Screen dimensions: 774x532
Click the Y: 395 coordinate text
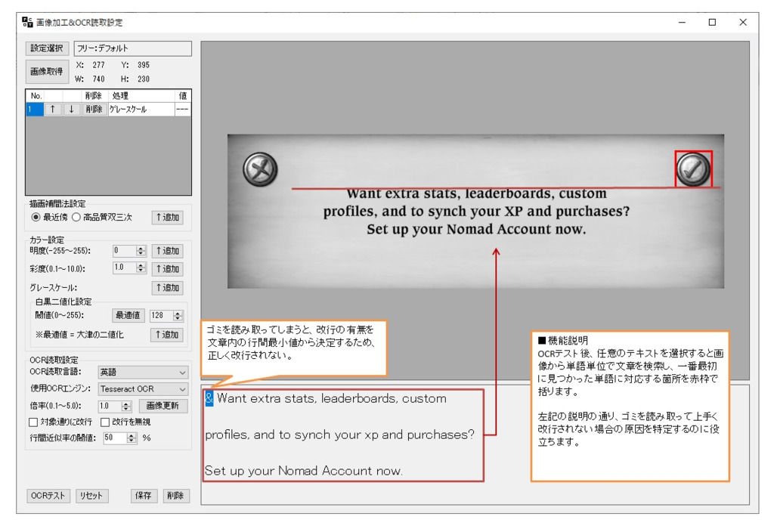(x=135, y=65)
